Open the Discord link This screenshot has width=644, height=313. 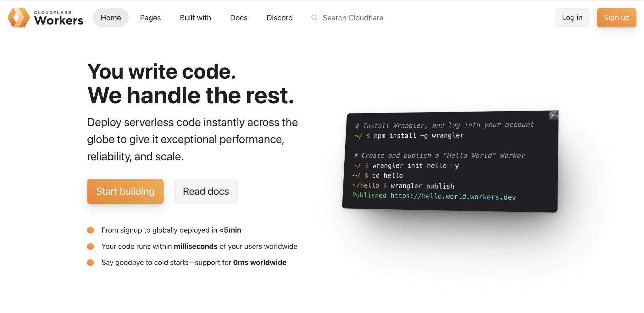[x=279, y=18]
